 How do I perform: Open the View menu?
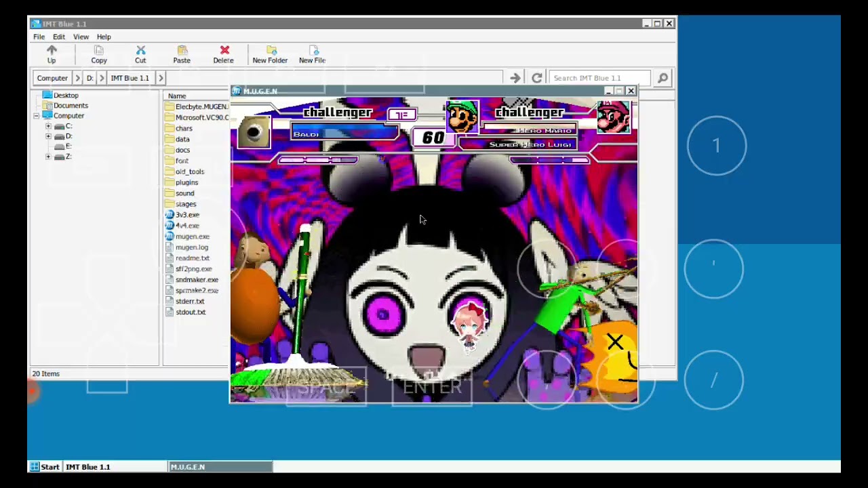(x=81, y=37)
